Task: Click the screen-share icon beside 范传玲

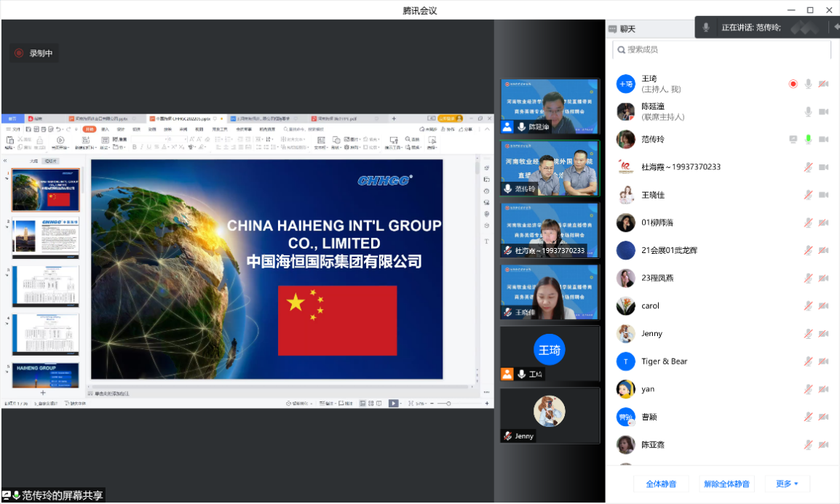Action: point(793,139)
